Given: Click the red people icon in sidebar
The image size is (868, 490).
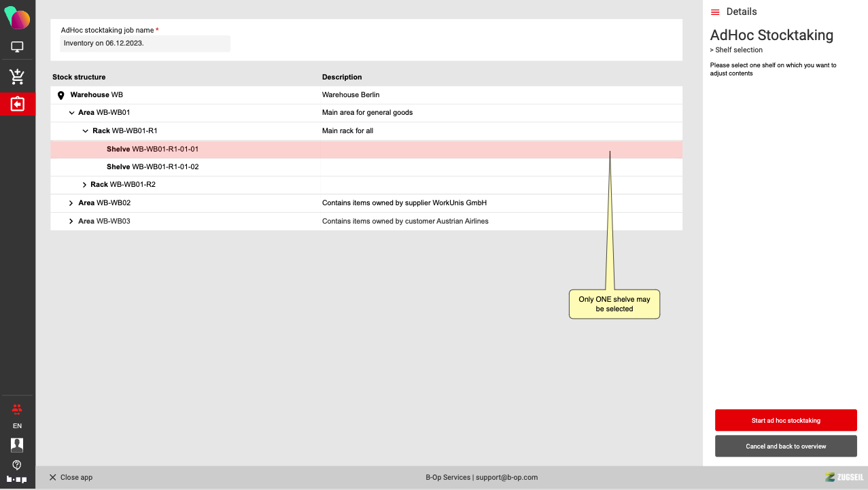Looking at the screenshot, I should tap(17, 409).
